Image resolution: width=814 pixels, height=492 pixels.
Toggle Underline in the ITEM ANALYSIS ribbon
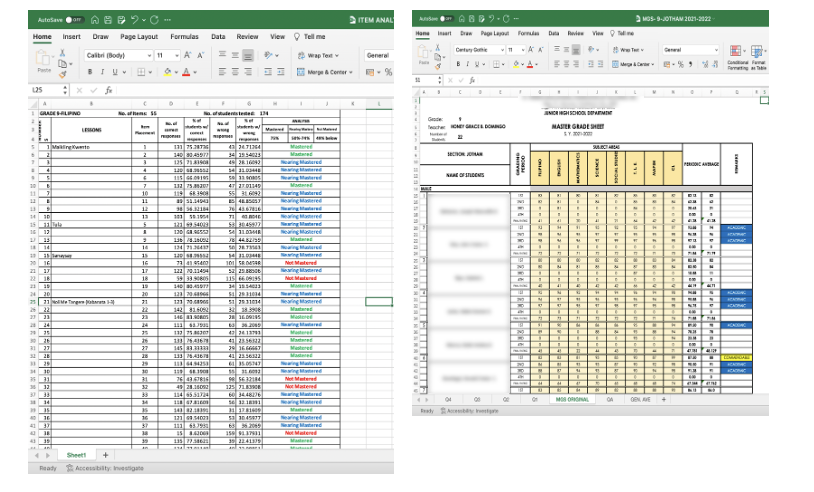tap(115, 72)
